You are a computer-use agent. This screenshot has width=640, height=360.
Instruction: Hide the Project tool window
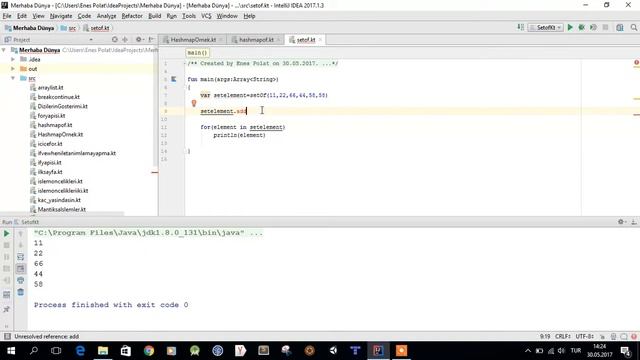151,40
